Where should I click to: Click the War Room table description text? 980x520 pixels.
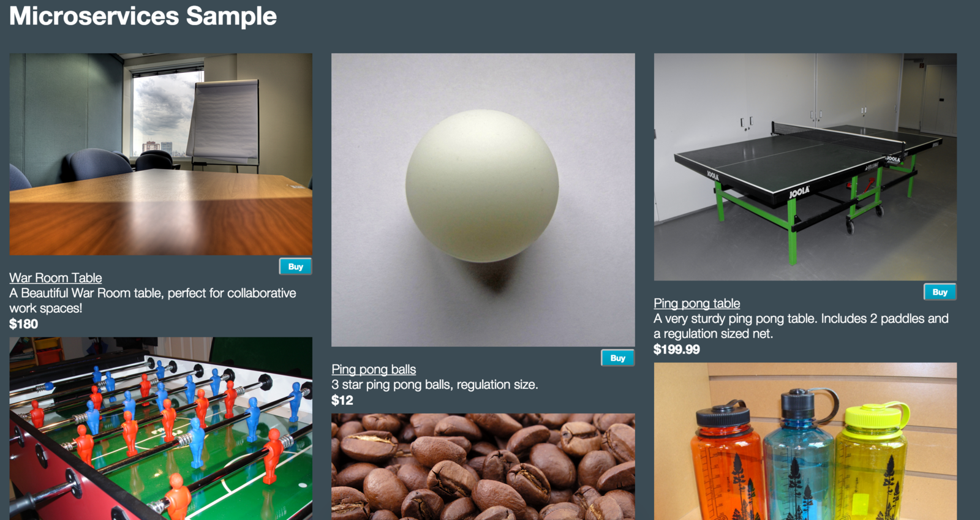tap(153, 301)
